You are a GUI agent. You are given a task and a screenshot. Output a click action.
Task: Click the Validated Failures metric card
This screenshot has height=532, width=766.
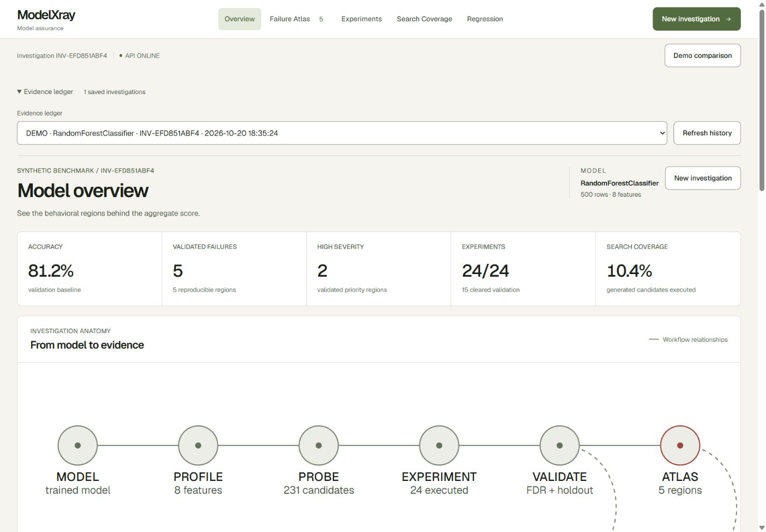(x=234, y=269)
